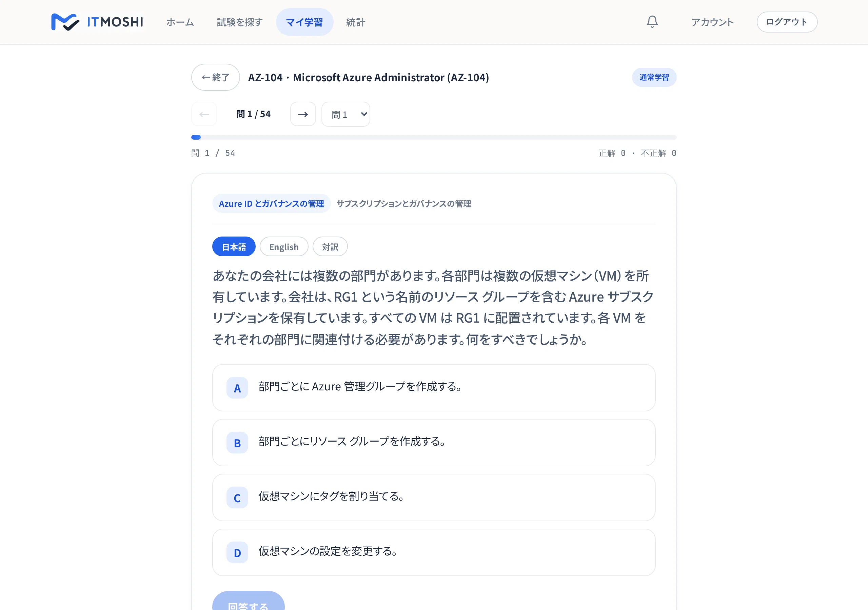Click the B answer letter badge

[x=237, y=443]
